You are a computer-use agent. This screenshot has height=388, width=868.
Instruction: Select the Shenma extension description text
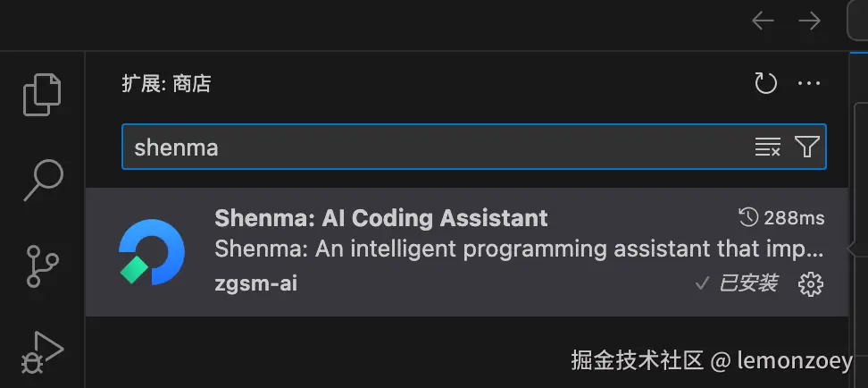tap(518, 248)
